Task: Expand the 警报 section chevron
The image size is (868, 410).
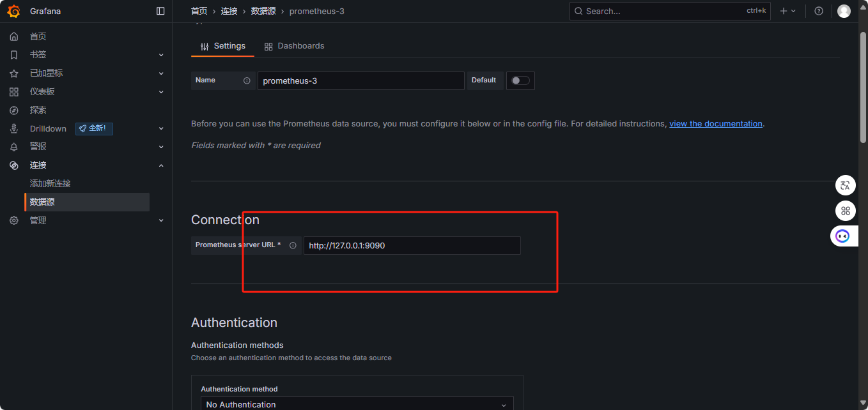Action: (161, 147)
